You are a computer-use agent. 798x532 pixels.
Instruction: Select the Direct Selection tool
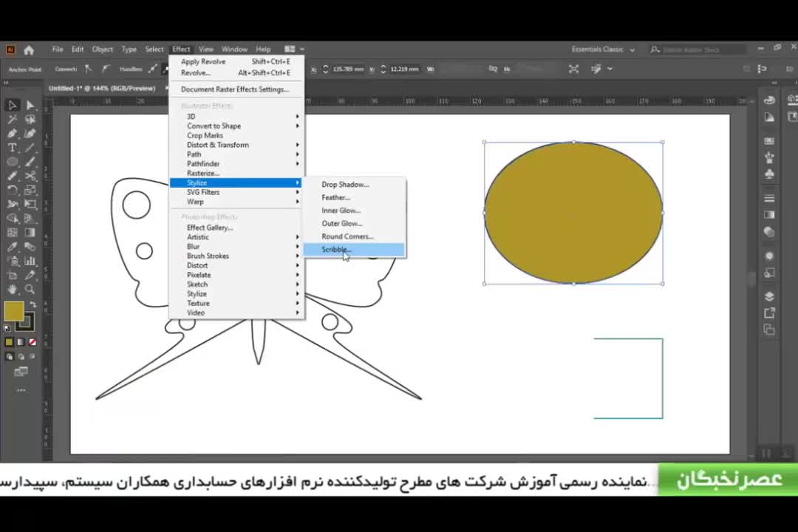click(x=30, y=106)
